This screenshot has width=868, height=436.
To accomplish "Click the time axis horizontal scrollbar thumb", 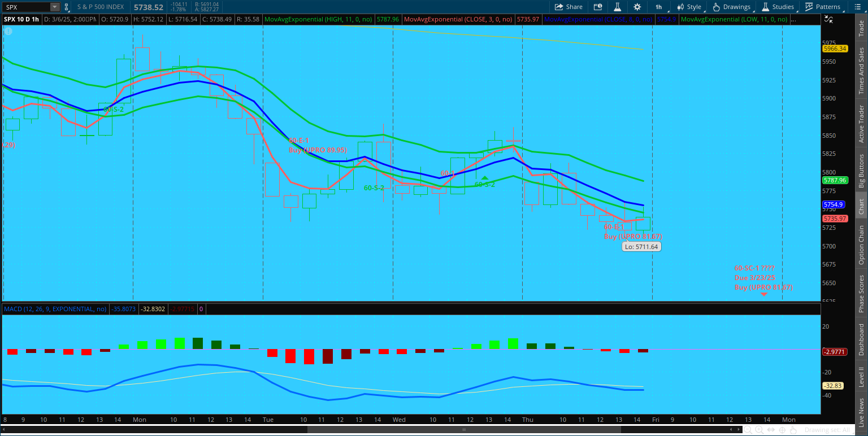I will click(x=465, y=430).
